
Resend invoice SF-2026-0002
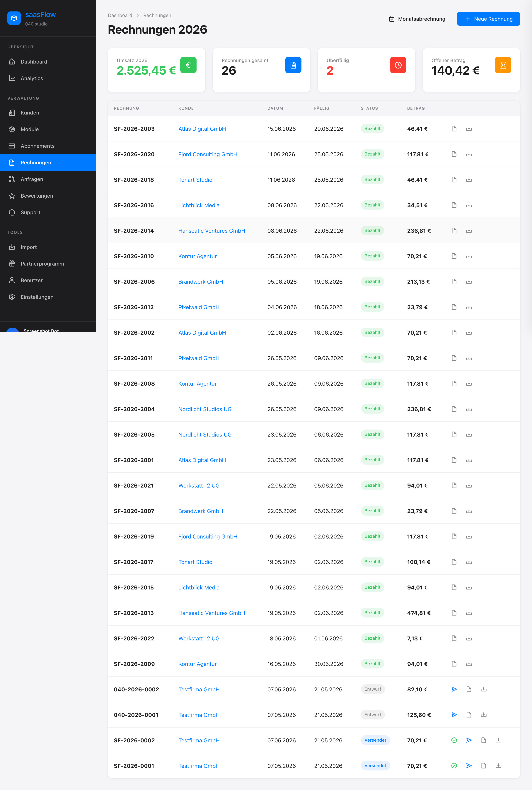tap(469, 740)
